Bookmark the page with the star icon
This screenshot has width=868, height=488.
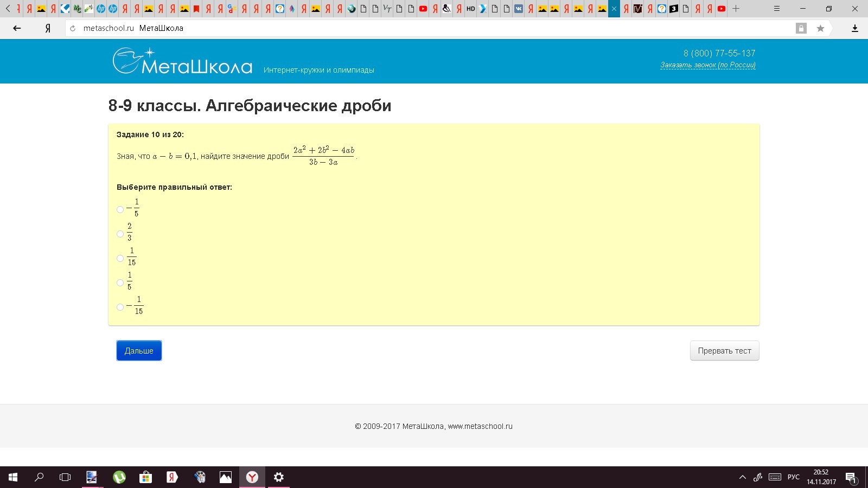820,28
